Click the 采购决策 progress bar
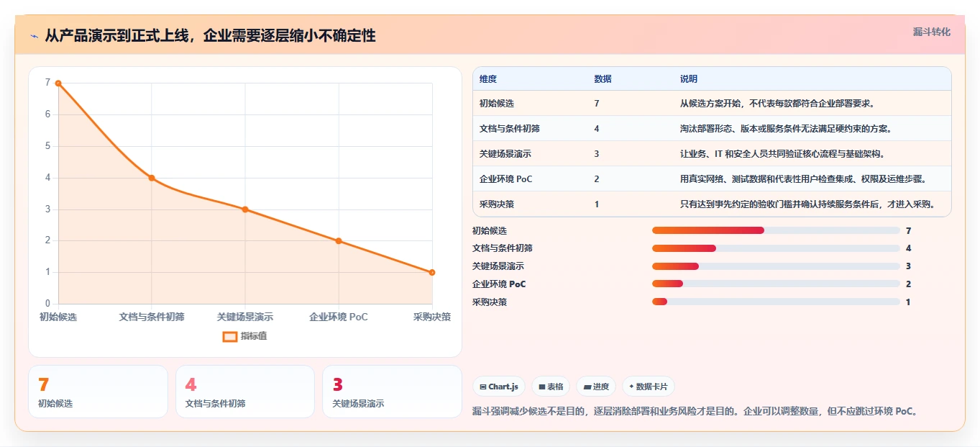 (776, 302)
